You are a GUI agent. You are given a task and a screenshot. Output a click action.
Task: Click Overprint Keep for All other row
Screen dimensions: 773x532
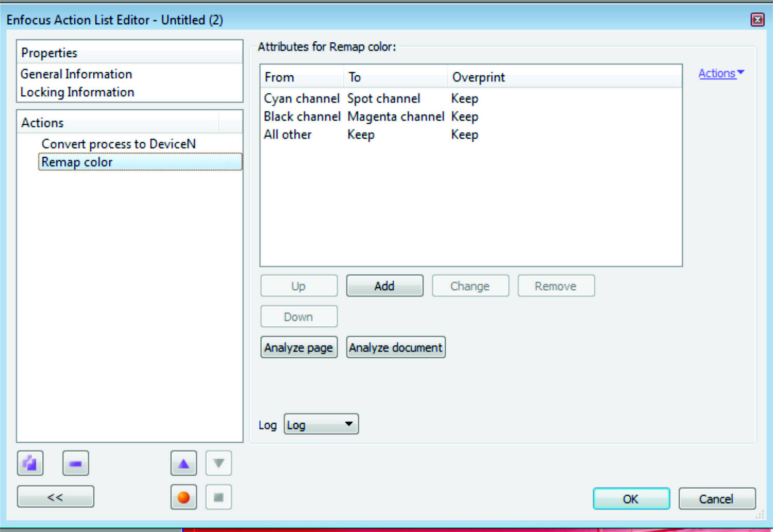[465, 135]
